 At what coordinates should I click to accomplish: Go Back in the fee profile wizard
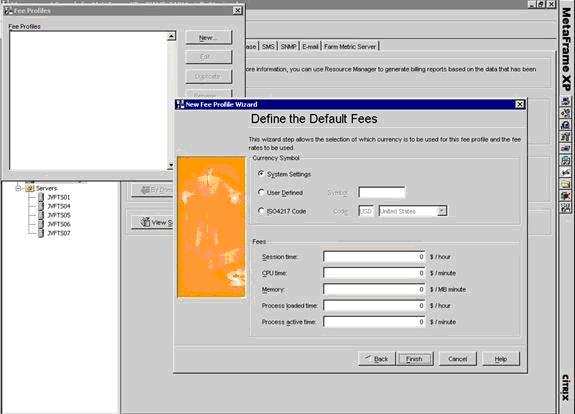pos(377,359)
